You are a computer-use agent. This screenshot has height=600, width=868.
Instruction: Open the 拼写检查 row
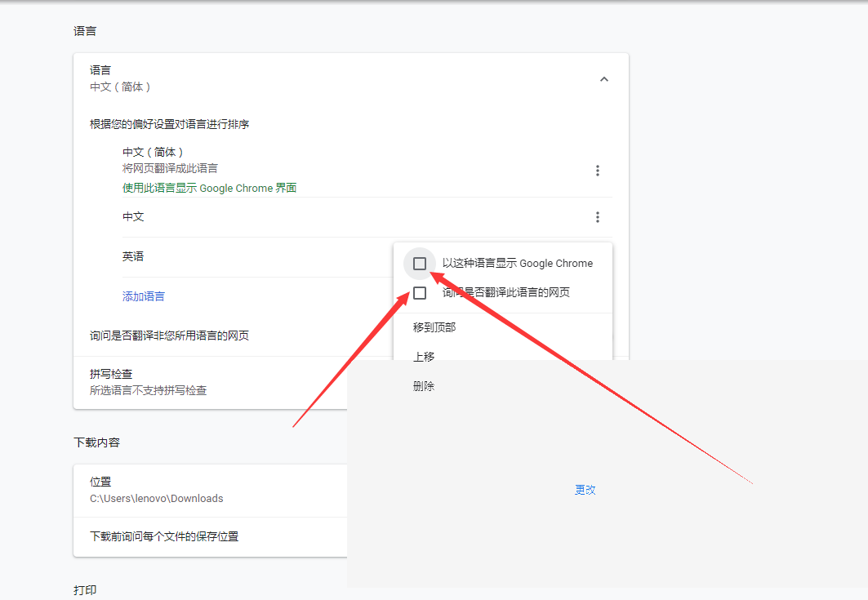(211, 383)
